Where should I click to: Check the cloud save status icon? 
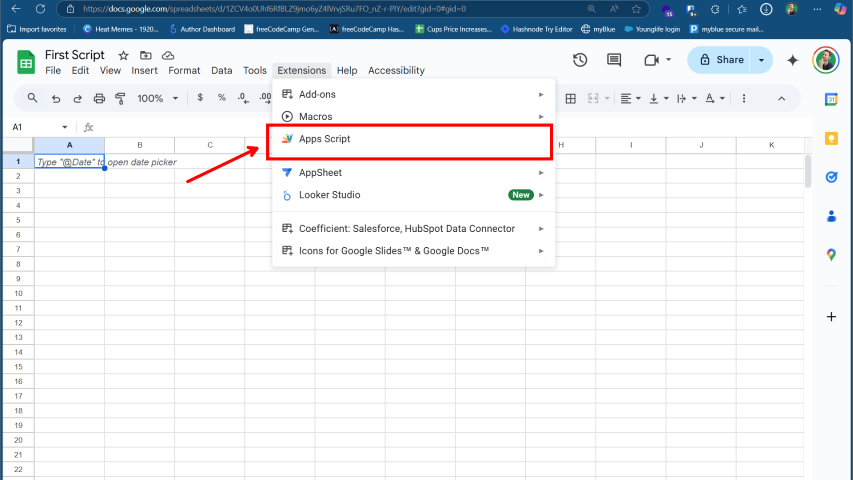[168, 56]
